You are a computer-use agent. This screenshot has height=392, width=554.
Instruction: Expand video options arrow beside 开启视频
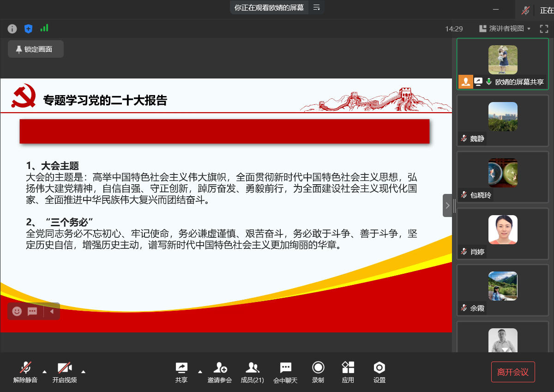[83, 371]
